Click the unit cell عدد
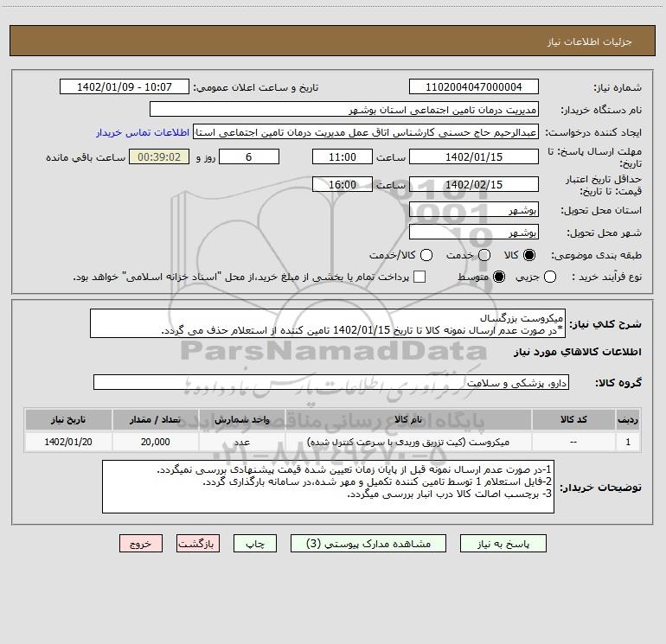This screenshot has height=644, width=666. [241, 442]
